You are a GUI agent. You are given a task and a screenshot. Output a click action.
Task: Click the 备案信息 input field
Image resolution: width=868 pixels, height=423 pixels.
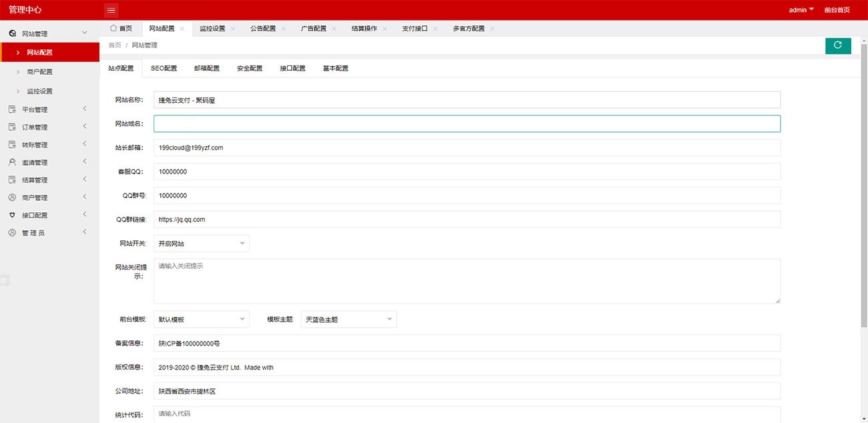467,344
